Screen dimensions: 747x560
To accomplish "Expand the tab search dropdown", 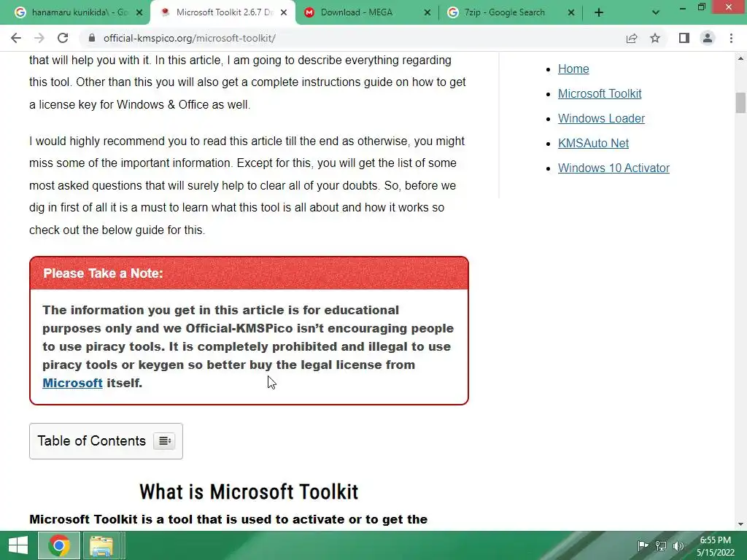I will [x=656, y=13].
